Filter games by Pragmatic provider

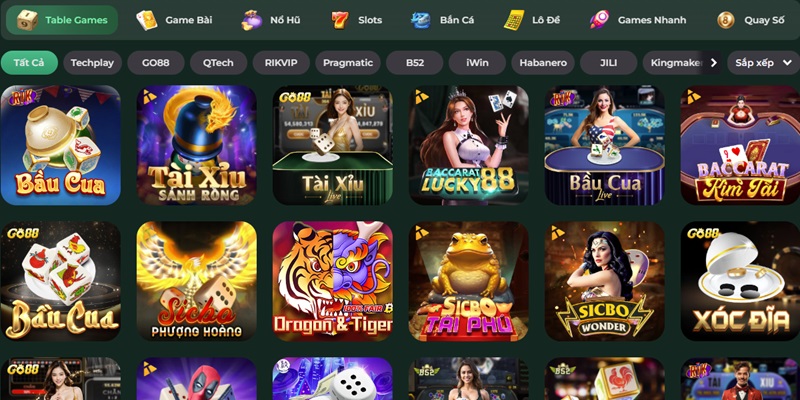pyautogui.click(x=348, y=63)
